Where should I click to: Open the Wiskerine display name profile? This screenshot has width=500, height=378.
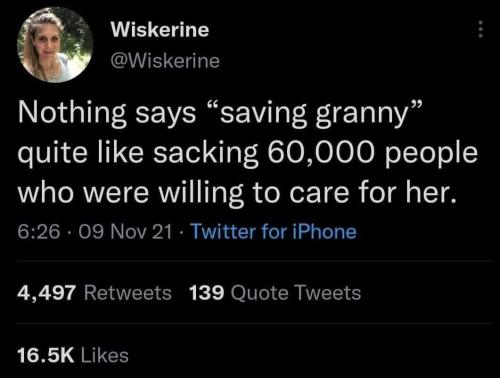pos(160,29)
